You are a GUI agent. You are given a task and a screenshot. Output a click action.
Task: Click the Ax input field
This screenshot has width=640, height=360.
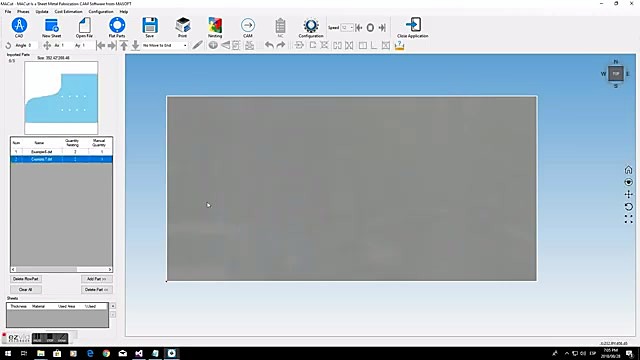[66, 45]
